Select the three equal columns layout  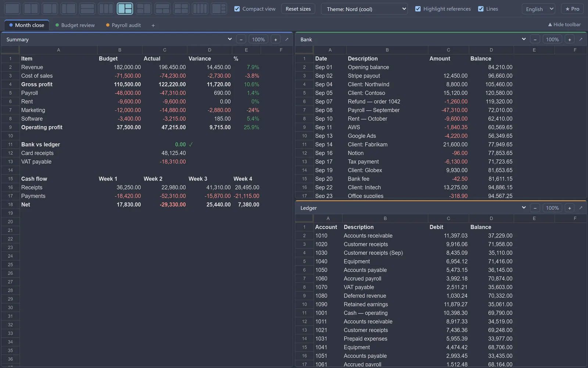[x=106, y=8]
